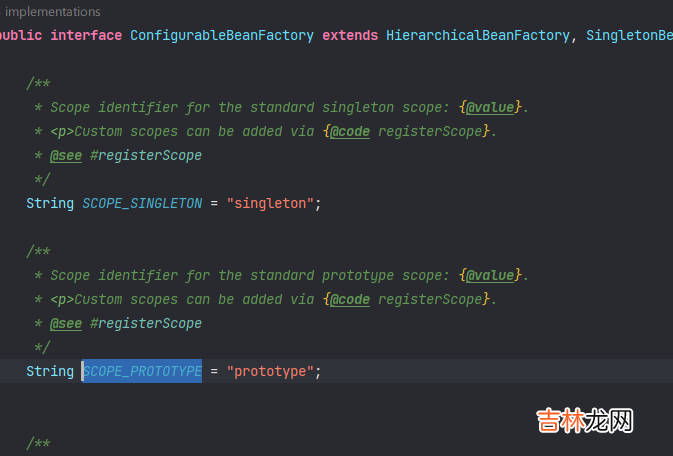Click String type before SCOPE_SINGLETON
Screen dimensions: 673x456
pos(50,203)
